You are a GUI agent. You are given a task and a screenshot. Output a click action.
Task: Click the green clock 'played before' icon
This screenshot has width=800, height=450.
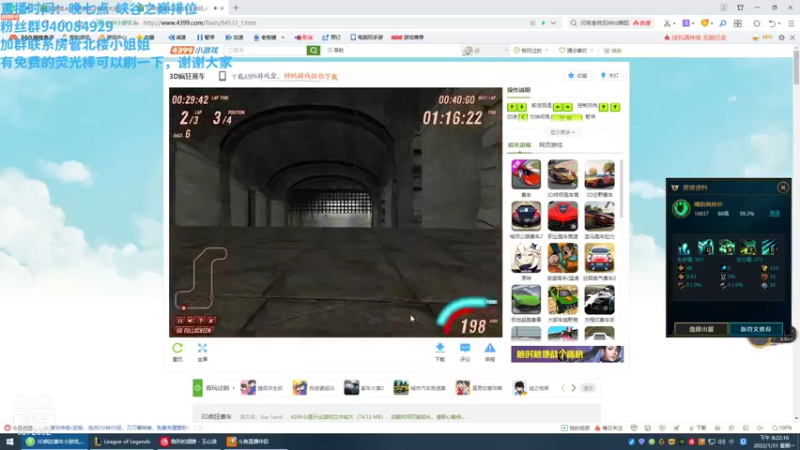tap(197, 388)
